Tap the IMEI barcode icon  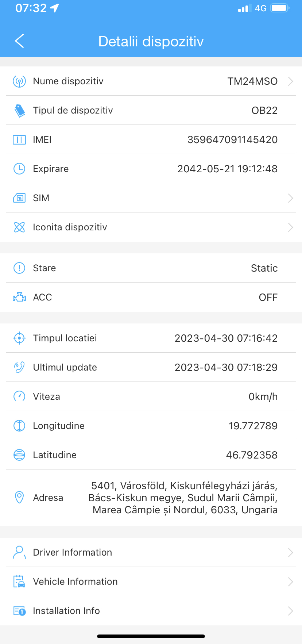tap(19, 139)
